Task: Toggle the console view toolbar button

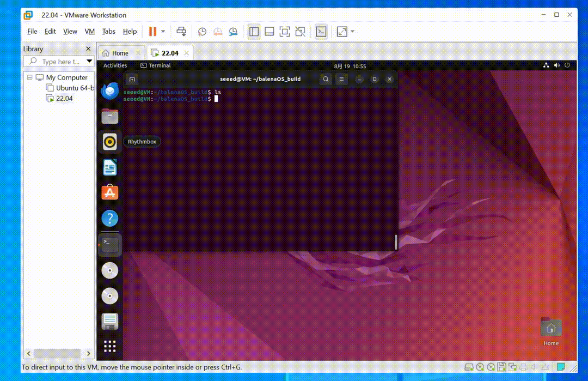Action: [321, 32]
